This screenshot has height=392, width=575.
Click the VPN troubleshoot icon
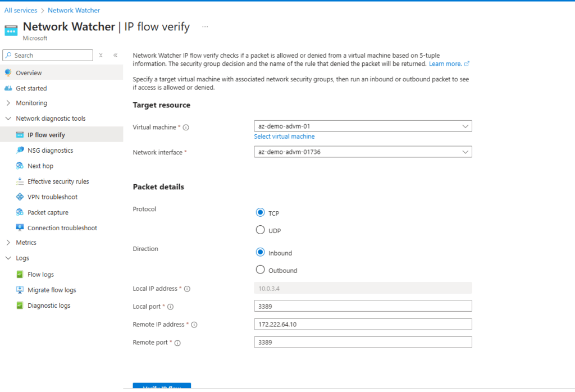tap(20, 197)
